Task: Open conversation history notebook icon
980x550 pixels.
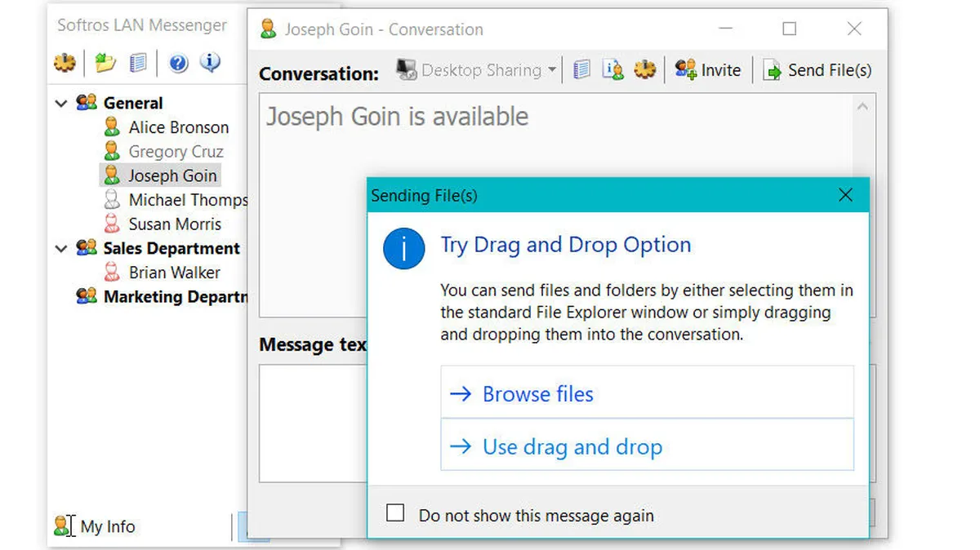Action: (x=581, y=69)
